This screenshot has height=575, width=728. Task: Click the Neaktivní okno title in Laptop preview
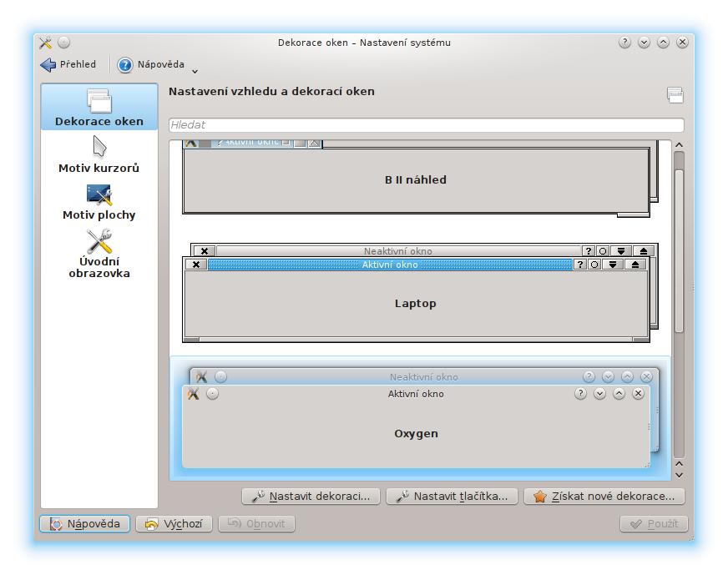coord(398,251)
